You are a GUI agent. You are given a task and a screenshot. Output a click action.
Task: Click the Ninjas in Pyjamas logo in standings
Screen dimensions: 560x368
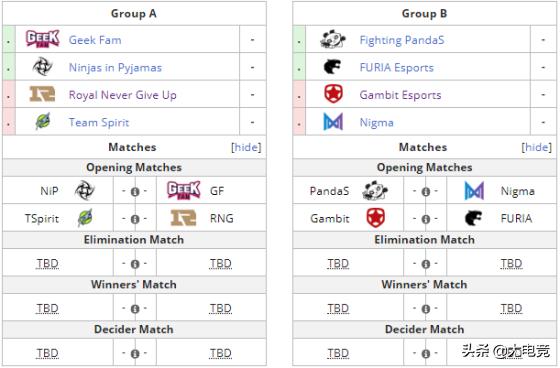[42, 66]
